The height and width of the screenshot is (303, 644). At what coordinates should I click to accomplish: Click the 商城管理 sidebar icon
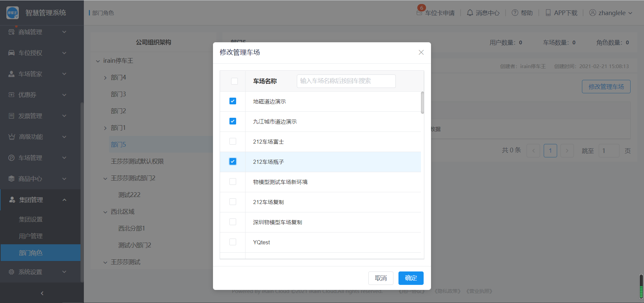[11, 32]
